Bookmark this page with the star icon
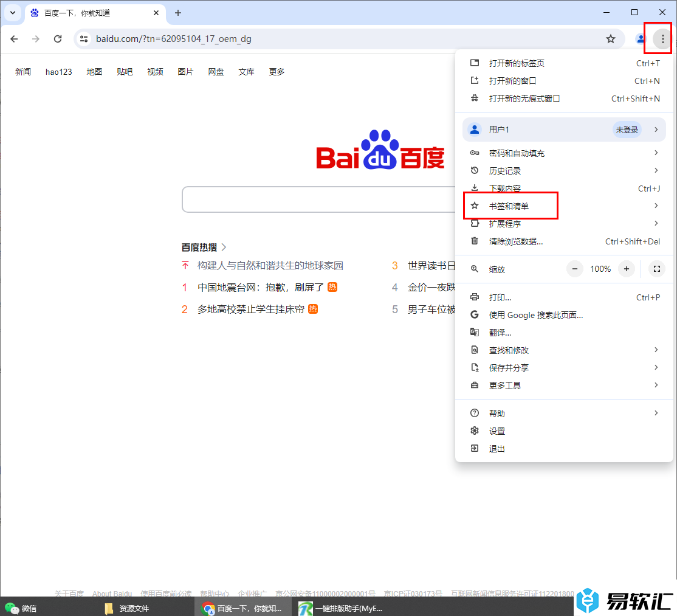This screenshot has height=616, width=677. coord(611,39)
